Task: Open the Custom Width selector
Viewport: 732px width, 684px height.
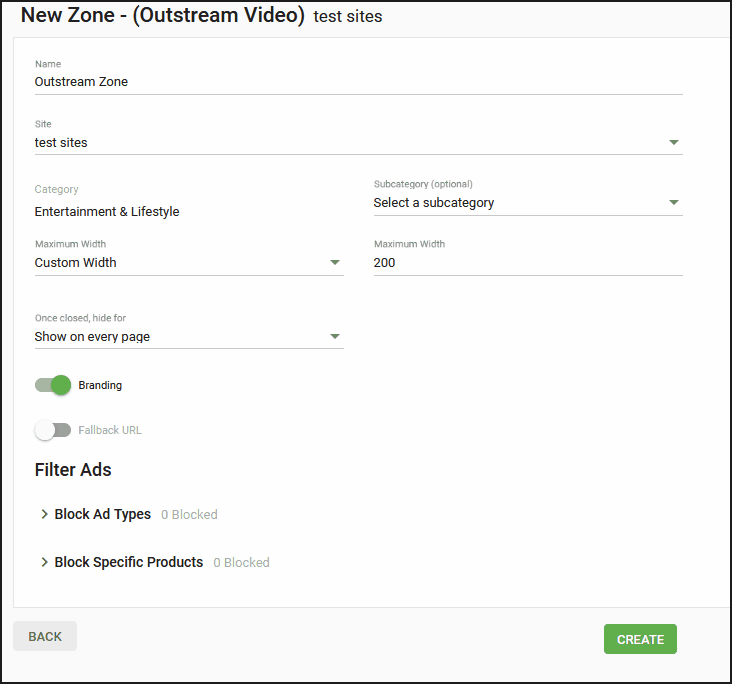Action: pos(189,262)
